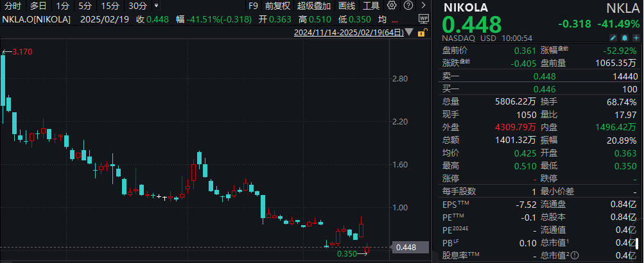The width and height of the screenshot is (644, 263).
Task: Click the 买一 bid price row
Action: pos(540,89)
